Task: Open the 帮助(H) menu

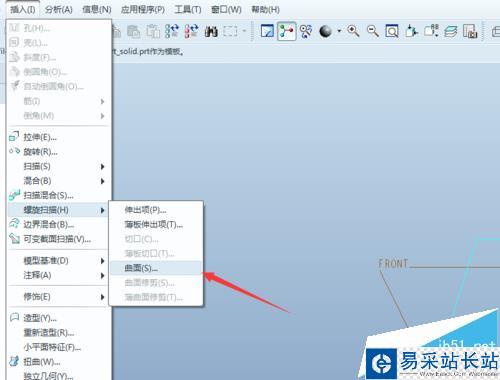Action: tap(266, 9)
